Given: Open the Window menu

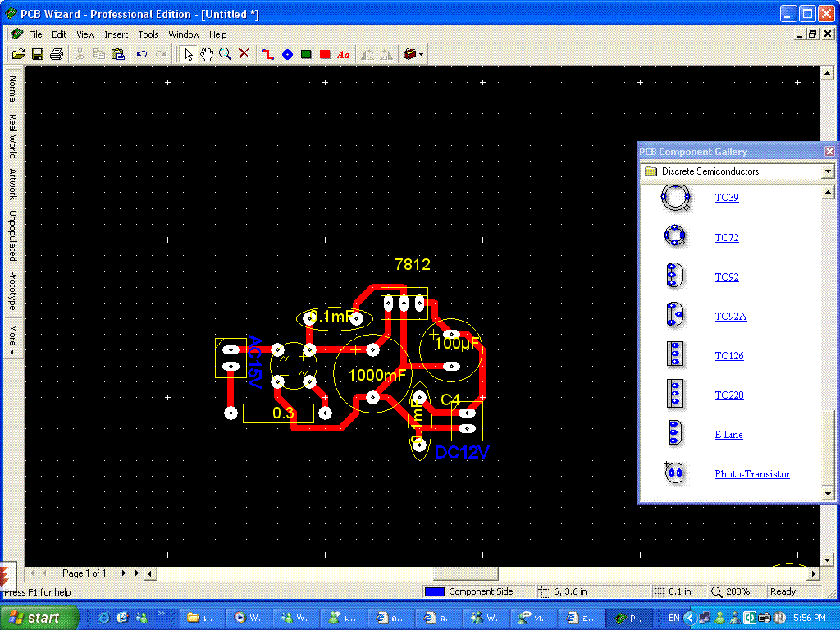Looking at the screenshot, I should 184,34.
